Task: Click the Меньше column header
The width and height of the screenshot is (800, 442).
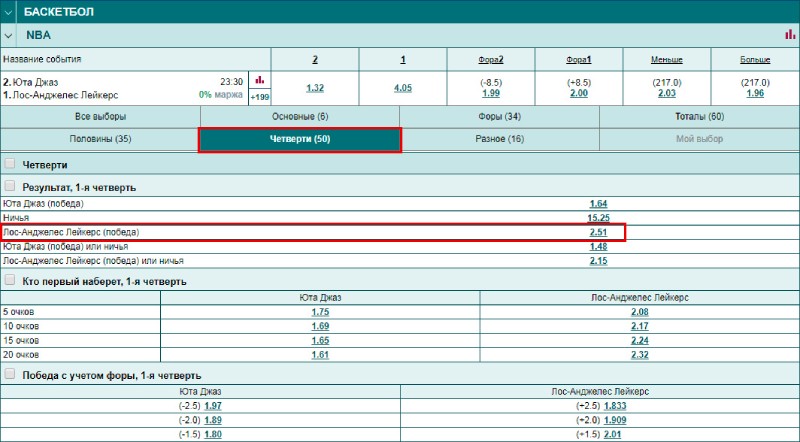Action: pos(666,60)
